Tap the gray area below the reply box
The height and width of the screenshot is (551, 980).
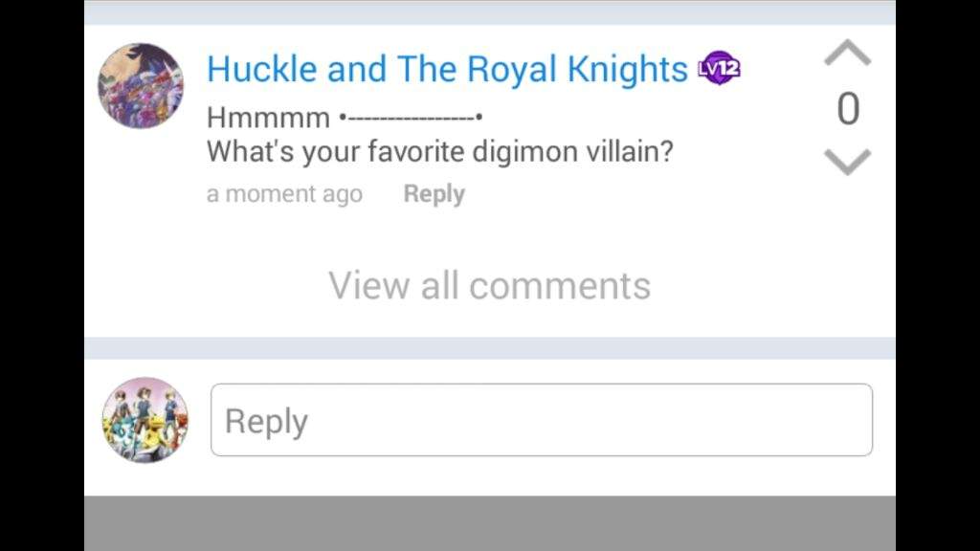pyautogui.click(x=490, y=523)
